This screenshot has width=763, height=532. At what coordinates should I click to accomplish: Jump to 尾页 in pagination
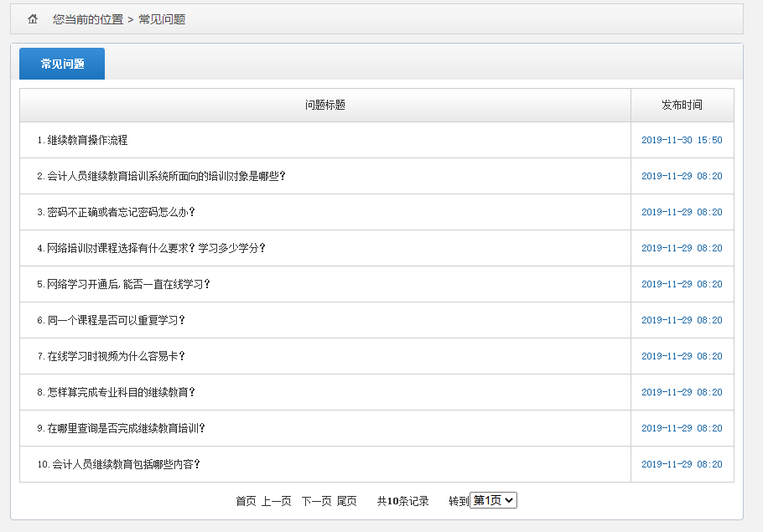[x=346, y=501]
